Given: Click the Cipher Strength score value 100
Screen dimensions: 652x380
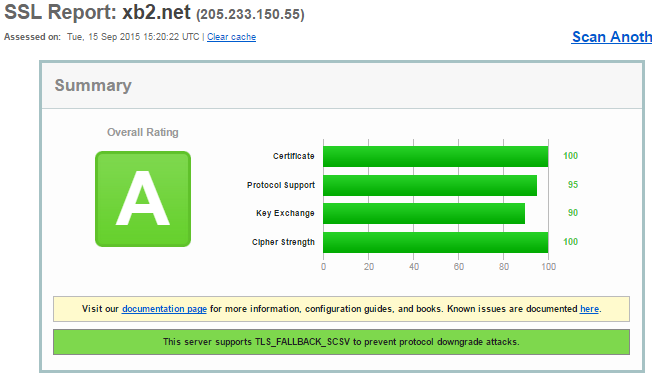Looking at the screenshot, I should coord(570,242).
